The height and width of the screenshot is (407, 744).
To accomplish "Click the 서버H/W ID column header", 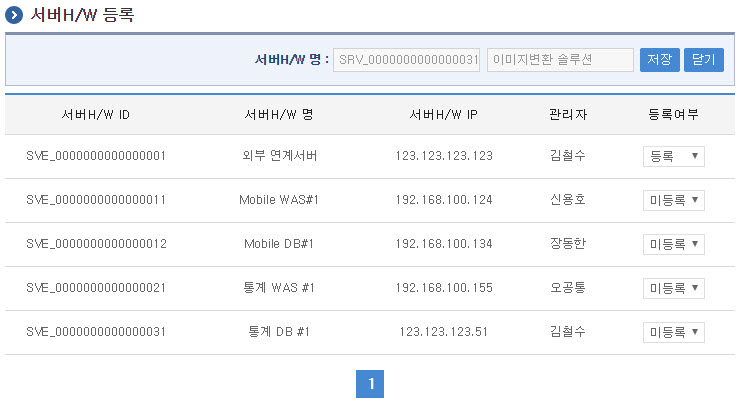I will (x=96, y=114).
